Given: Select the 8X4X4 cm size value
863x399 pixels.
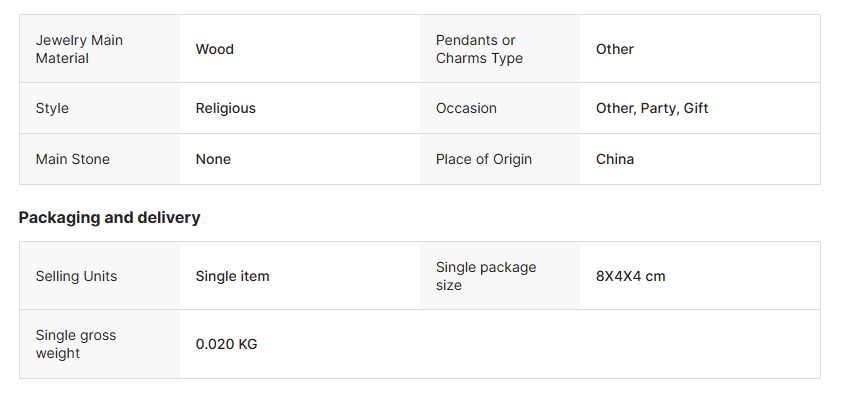Looking at the screenshot, I should (631, 276).
